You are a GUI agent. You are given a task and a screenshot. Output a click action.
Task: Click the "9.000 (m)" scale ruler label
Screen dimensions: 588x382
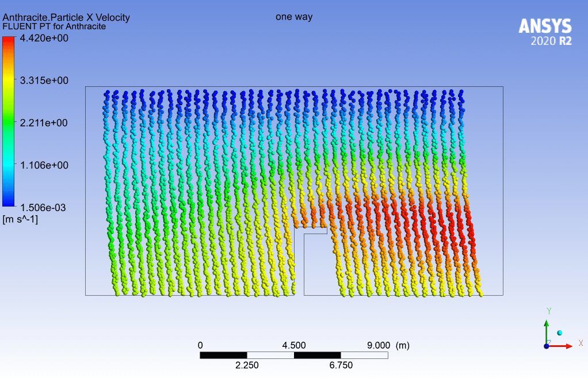[388, 345]
